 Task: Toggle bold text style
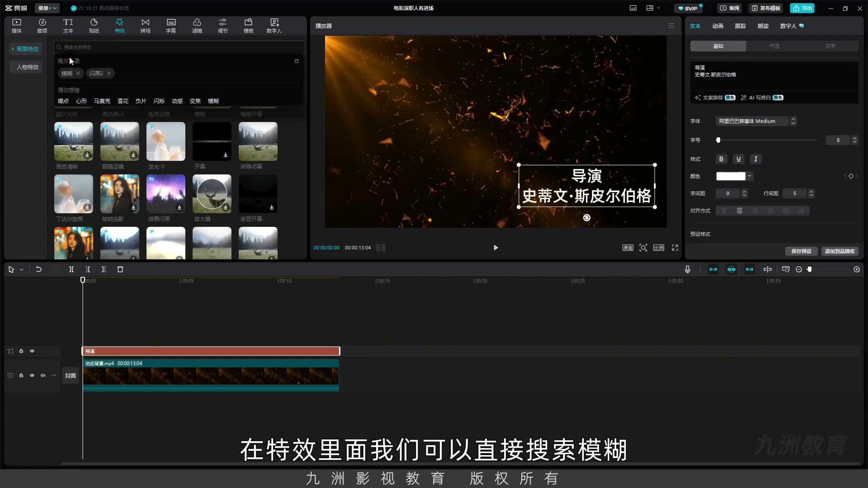pos(722,159)
